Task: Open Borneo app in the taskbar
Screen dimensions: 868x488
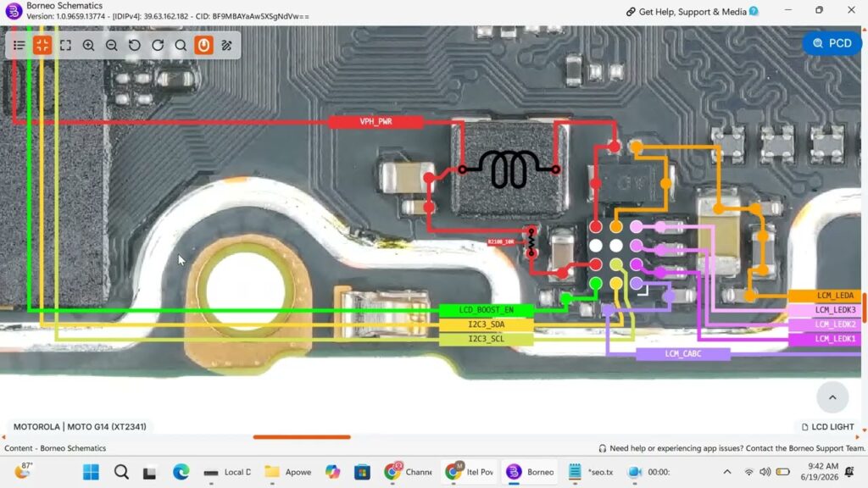Action: point(531,472)
